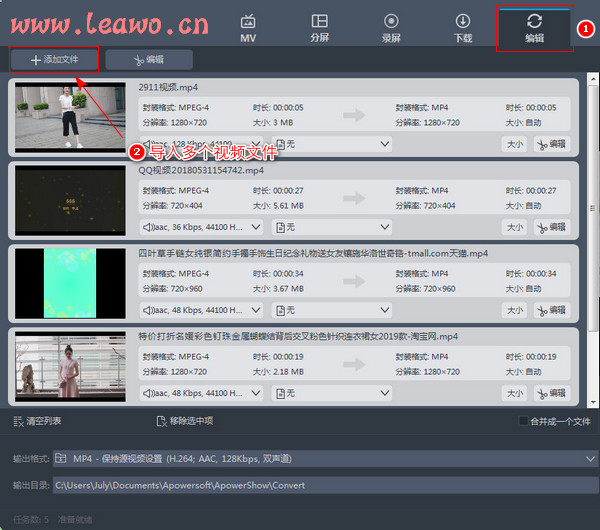Click file name ending tmall.com天猫.mp4

[313, 253]
